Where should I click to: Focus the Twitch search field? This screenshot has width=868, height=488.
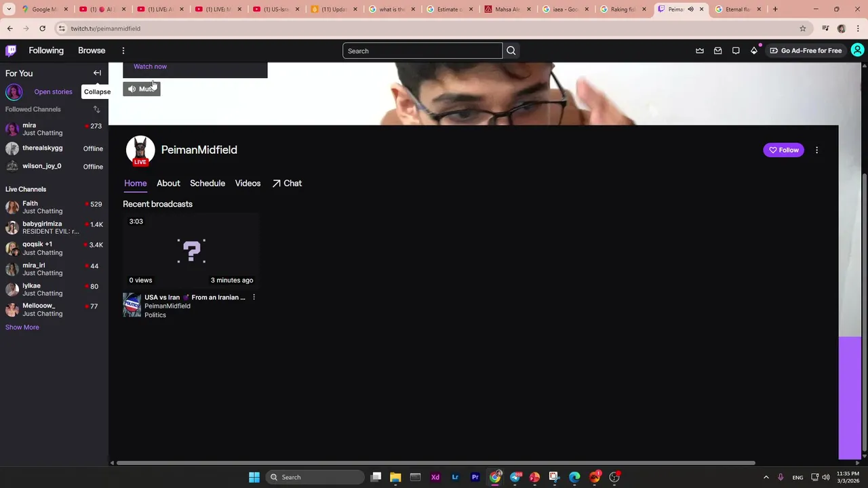(422, 51)
